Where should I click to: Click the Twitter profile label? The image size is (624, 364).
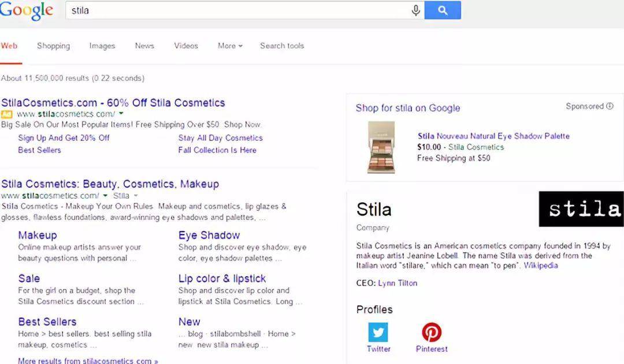click(378, 349)
